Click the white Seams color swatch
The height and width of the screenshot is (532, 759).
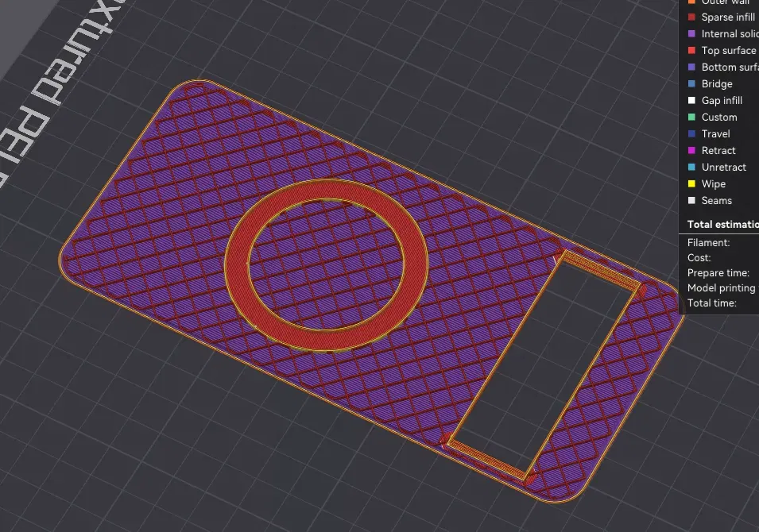click(x=691, y=200)
